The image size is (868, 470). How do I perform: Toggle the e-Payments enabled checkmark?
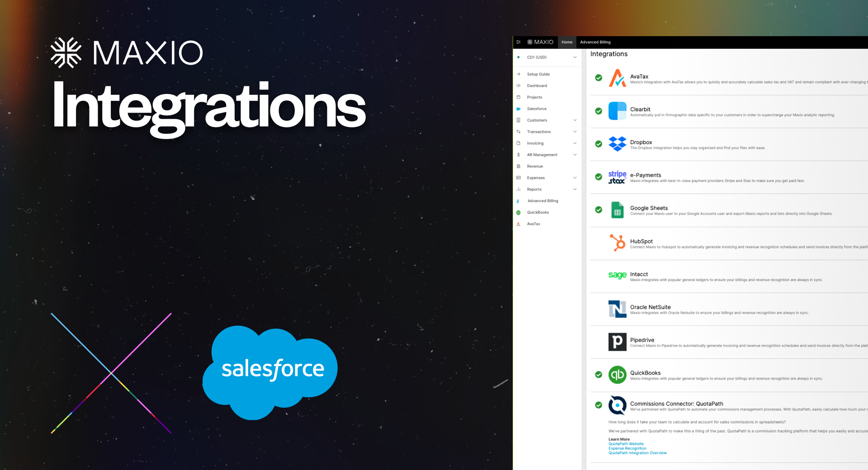click(599, 177)
